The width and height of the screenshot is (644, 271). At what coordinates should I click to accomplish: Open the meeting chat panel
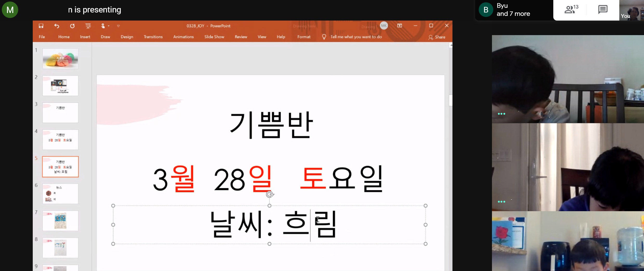pos(603,10)
